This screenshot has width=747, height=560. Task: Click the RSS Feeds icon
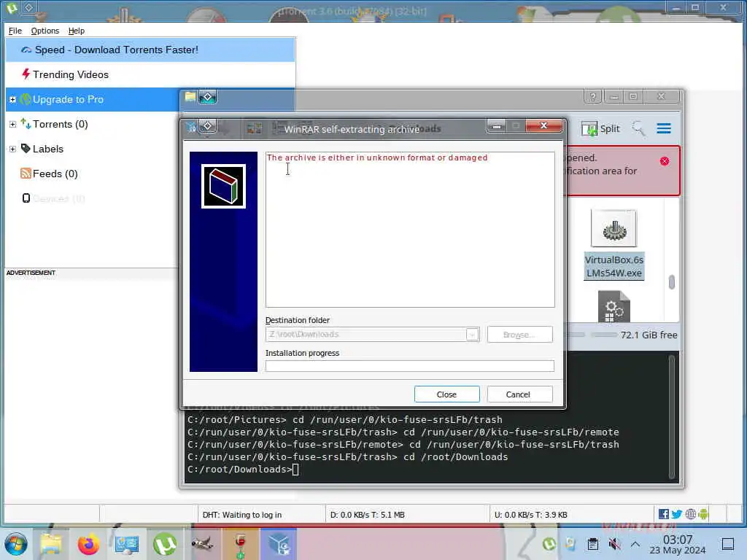click(x=26, y=174)
